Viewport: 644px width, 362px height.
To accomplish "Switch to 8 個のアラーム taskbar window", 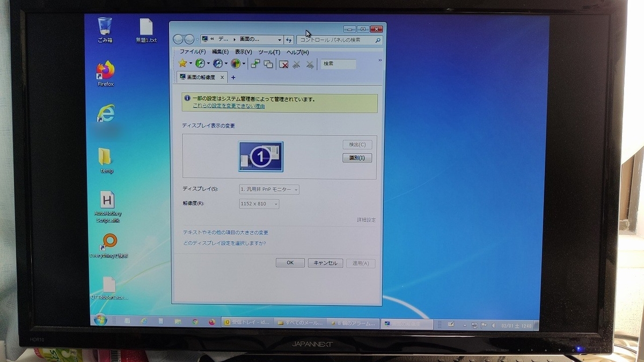I will click(352, 323).
